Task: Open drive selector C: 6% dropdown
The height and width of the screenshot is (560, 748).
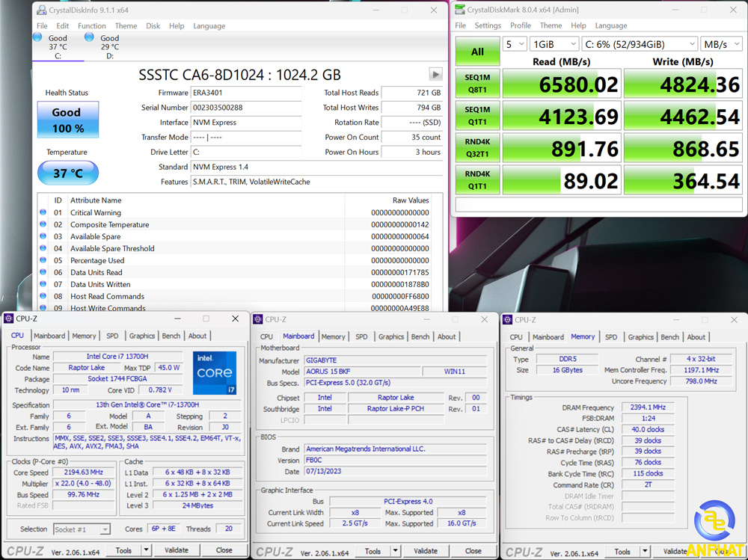Action: point(640,44)
